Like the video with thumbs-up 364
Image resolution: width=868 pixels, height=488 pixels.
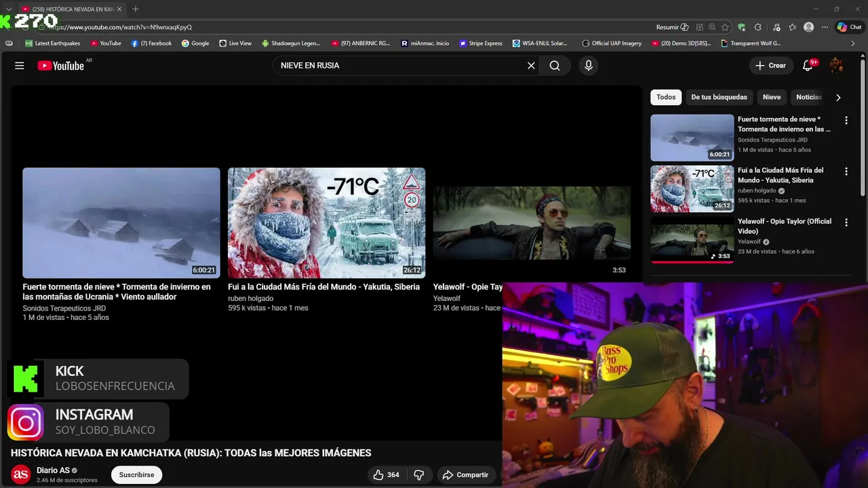[386, 475]
